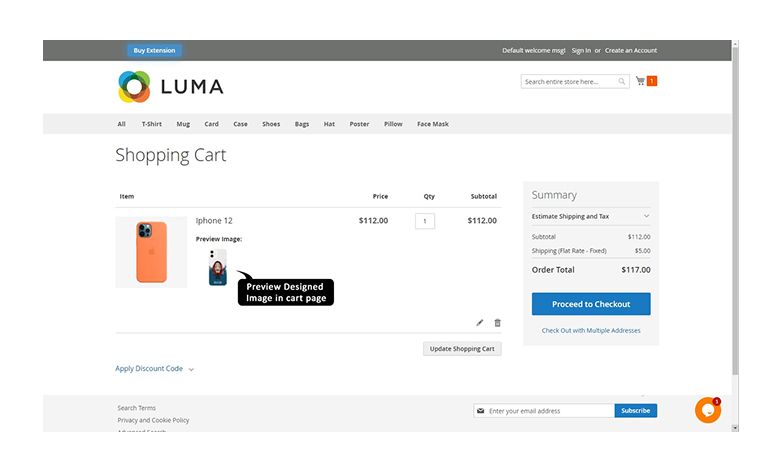The image size is (782, 473).
Task: Remove item using trash can icon
Action: tap(498, 323)
